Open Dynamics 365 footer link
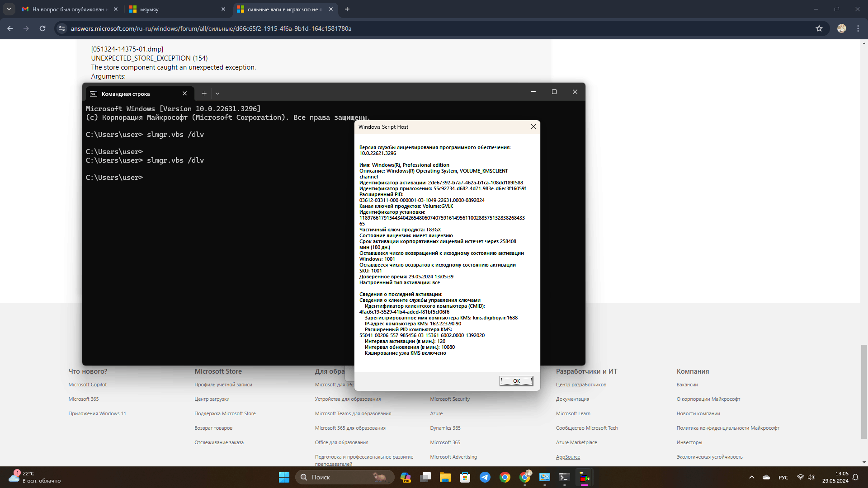Viewport: 868px width, 488px height. (445, 428)
